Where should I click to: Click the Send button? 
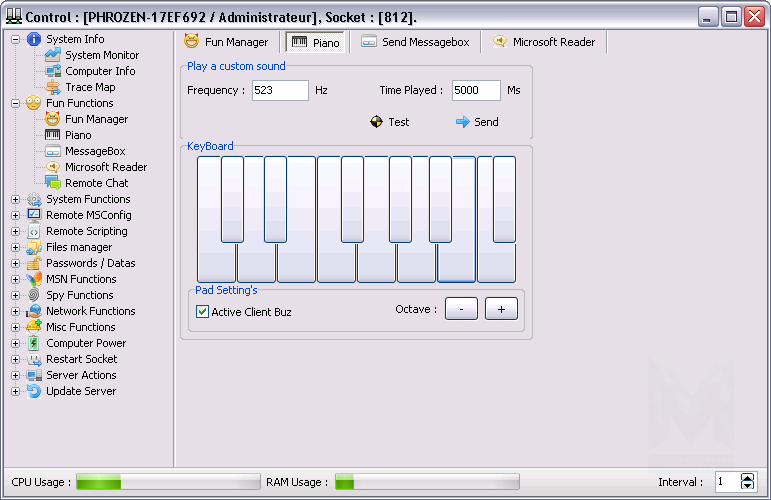(x=477, y=122)
